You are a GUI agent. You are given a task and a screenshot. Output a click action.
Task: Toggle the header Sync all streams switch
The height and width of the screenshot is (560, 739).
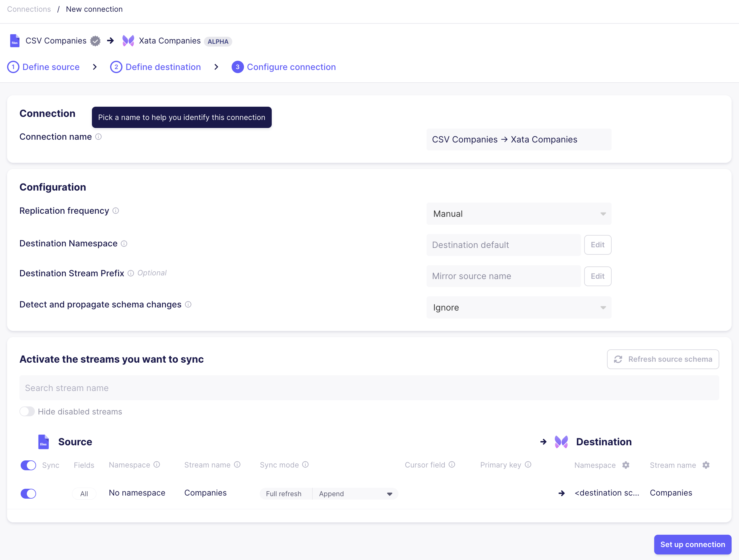coord(28,465)
